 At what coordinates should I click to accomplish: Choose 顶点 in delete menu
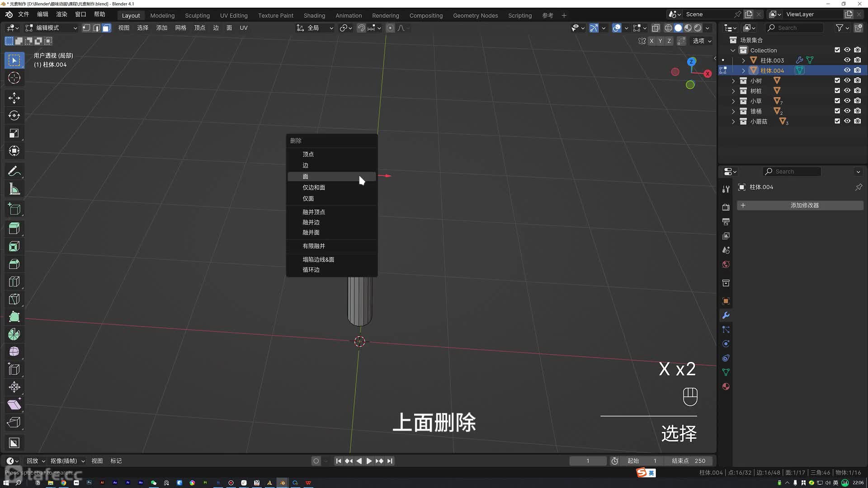click(332, 154)
